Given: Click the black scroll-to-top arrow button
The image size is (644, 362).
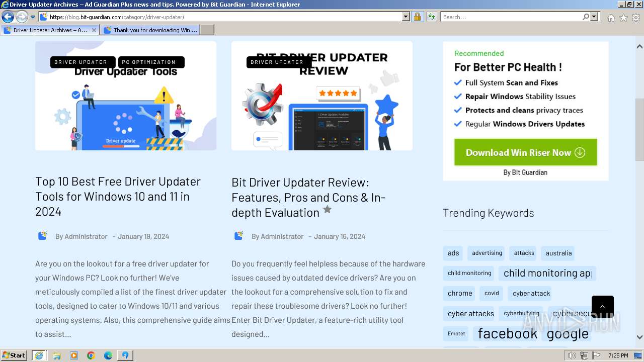Looking at the screenshot, I should click(603, 307).
